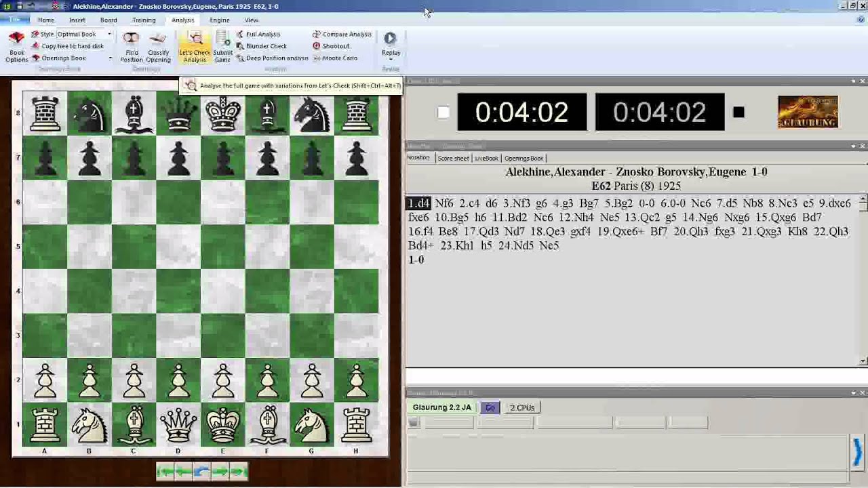Switch to the Insert ribbon tab

(77, 20)
